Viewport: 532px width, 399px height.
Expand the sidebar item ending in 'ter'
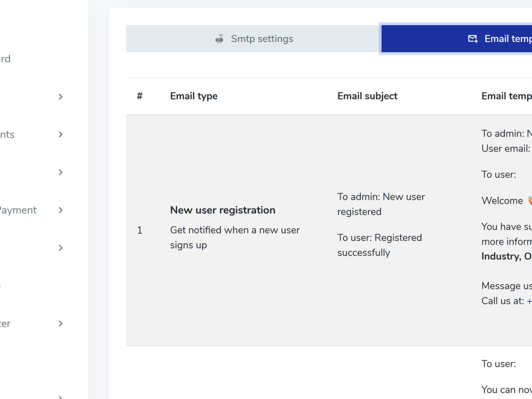pos(61,323)
